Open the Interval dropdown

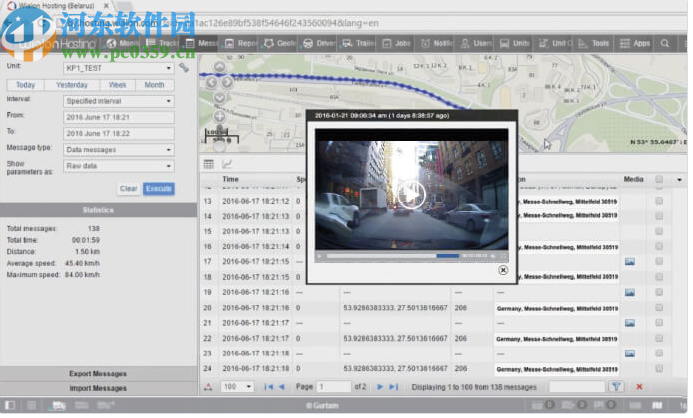pyautogui.click(x=119, y=101)
